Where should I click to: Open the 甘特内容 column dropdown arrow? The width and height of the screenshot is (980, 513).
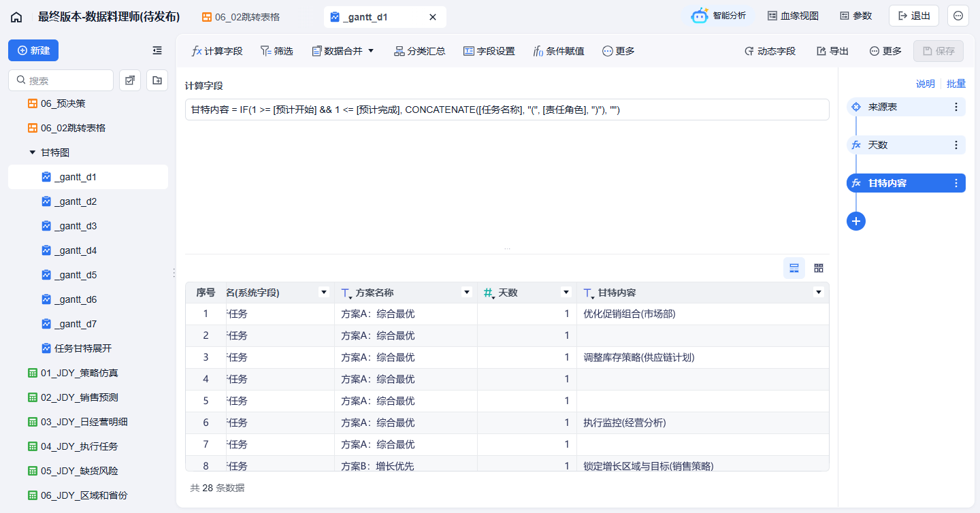[819, 293]
